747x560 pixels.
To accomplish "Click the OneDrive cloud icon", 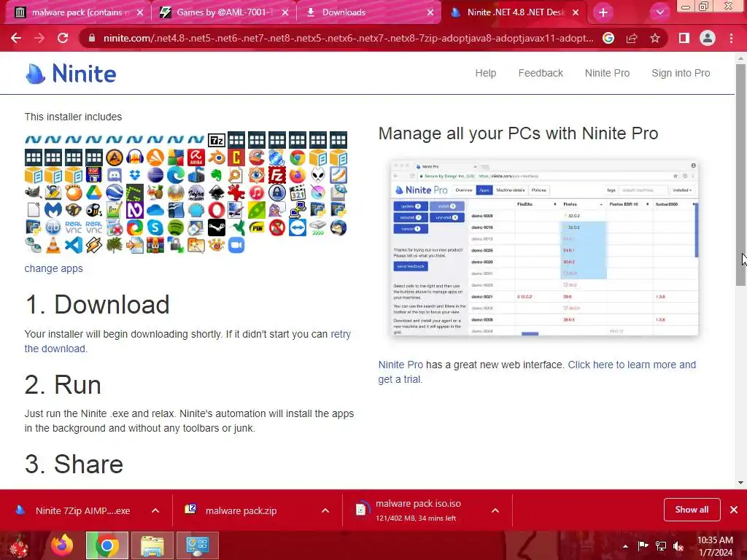I will (155, 210).
